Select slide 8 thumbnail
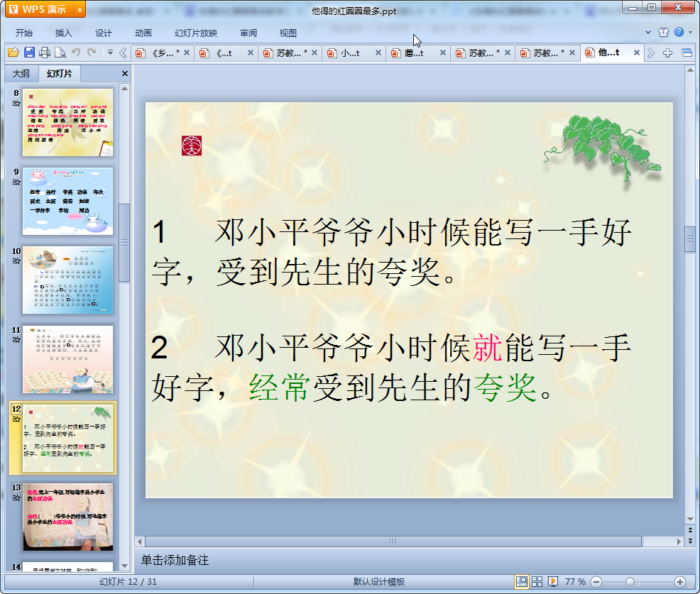700x594 pixels. click(x=68, y=122)
